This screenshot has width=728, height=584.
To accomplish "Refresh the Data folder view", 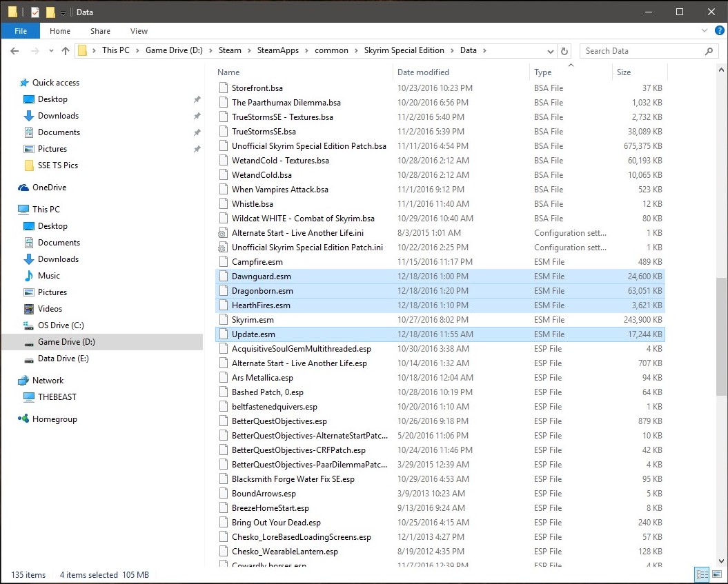I will click(x=564, y=51).
